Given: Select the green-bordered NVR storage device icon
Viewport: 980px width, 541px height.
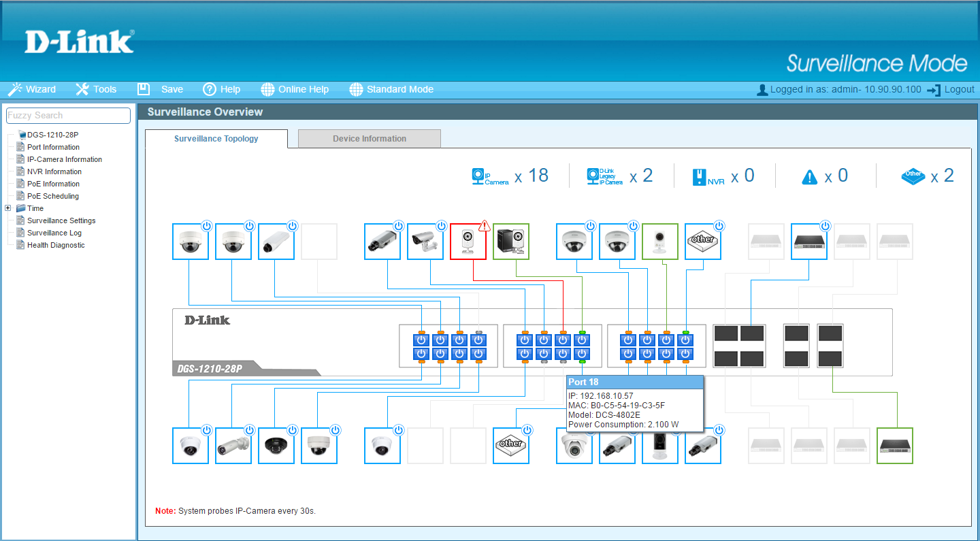Looking at the screenshot, I should click(x=510, y=242).
